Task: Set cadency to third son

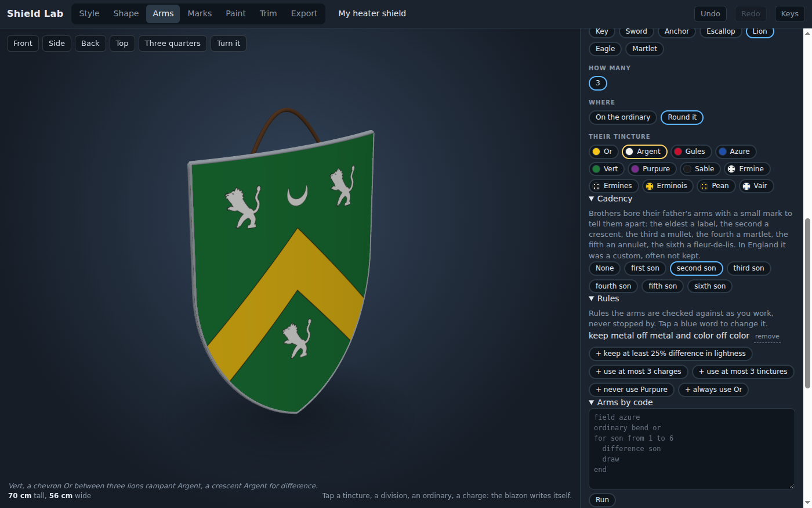Action: click(748, 268)
